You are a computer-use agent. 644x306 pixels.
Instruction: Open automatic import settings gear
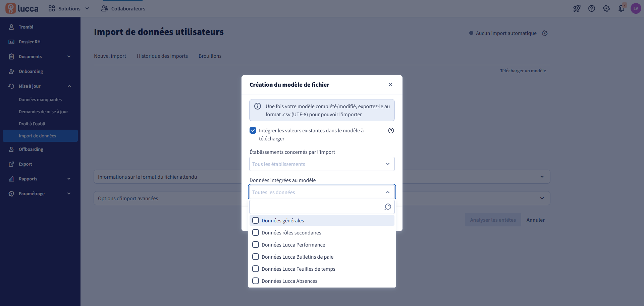coord(545,33)
